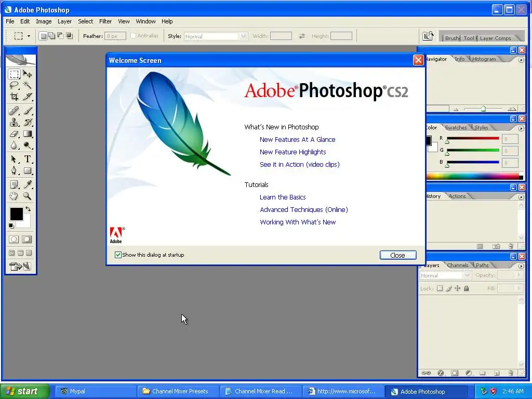Enable Intersect with selection mode
532x399 pixels.
click(x=69, y=36)
